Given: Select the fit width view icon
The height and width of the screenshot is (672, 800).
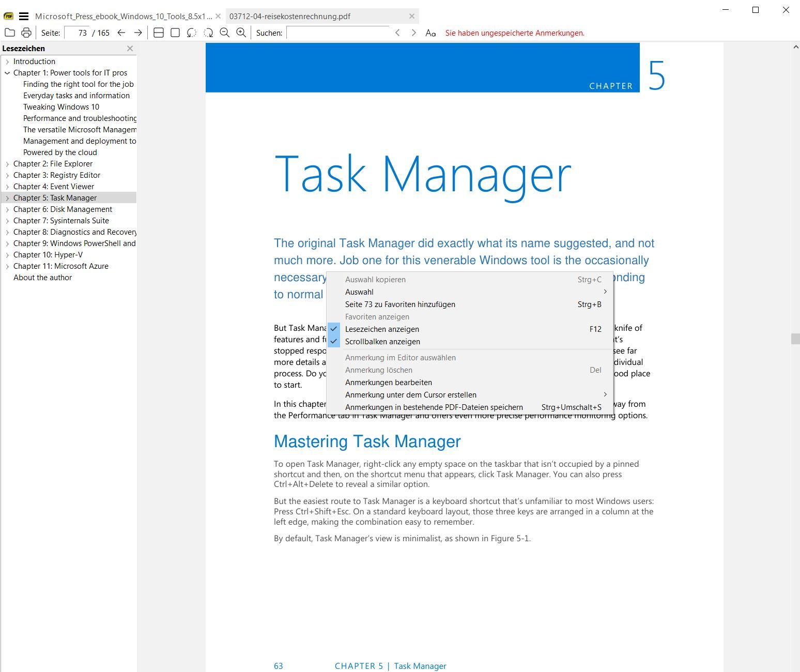Looking at the screenshot, I should click(159, 33).
